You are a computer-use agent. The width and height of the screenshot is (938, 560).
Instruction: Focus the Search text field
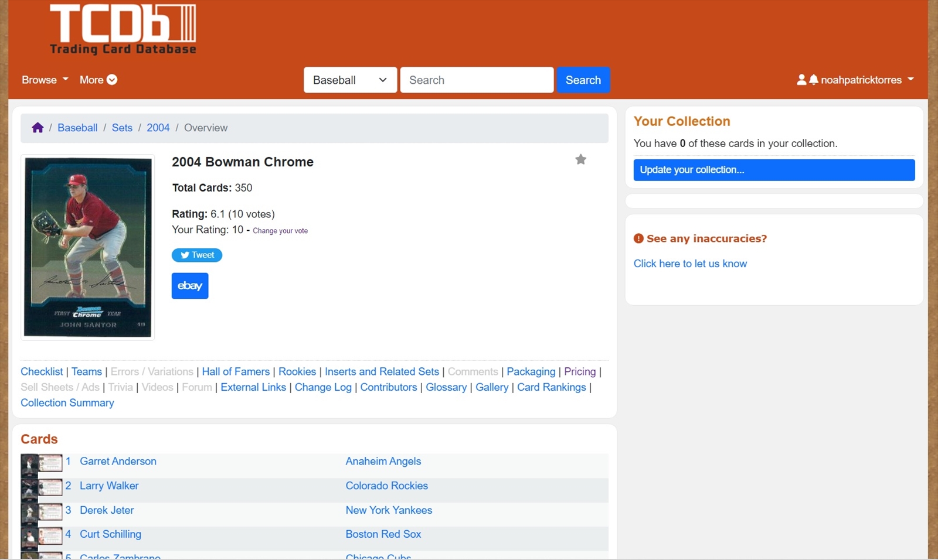(x=477, y=80)
